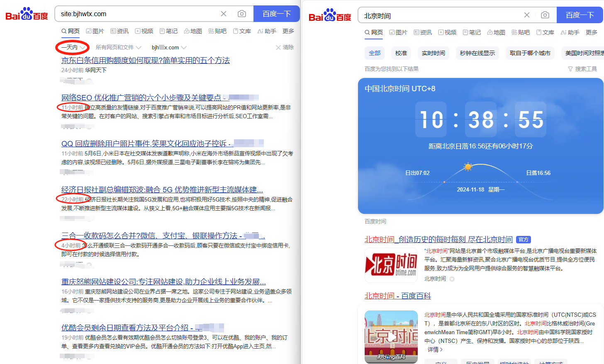Click the 北京时间 btime.com logo thumbnail
This screenshot has width=604, height=364.
coord(391,265)
